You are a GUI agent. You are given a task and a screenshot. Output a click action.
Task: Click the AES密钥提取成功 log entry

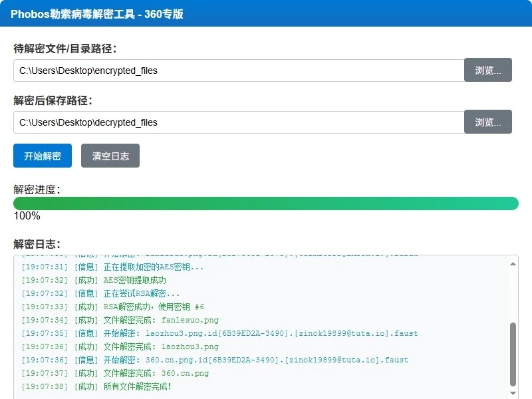pyautogui.click(x=126, y=280)
